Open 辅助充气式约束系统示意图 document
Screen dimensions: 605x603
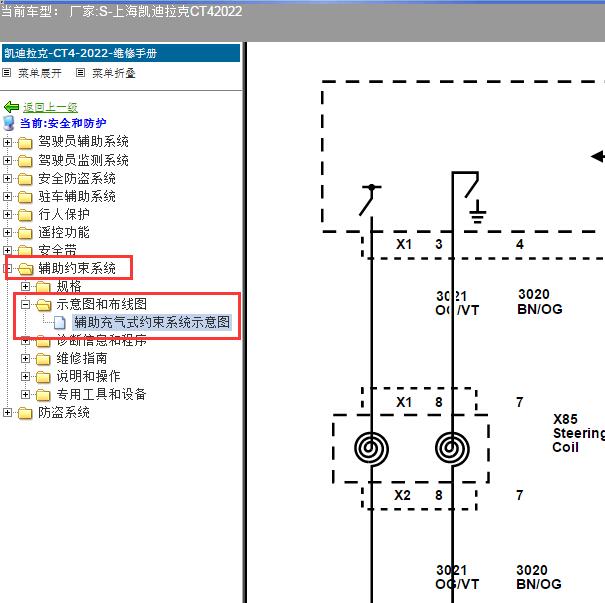click(x=152, y=322)
